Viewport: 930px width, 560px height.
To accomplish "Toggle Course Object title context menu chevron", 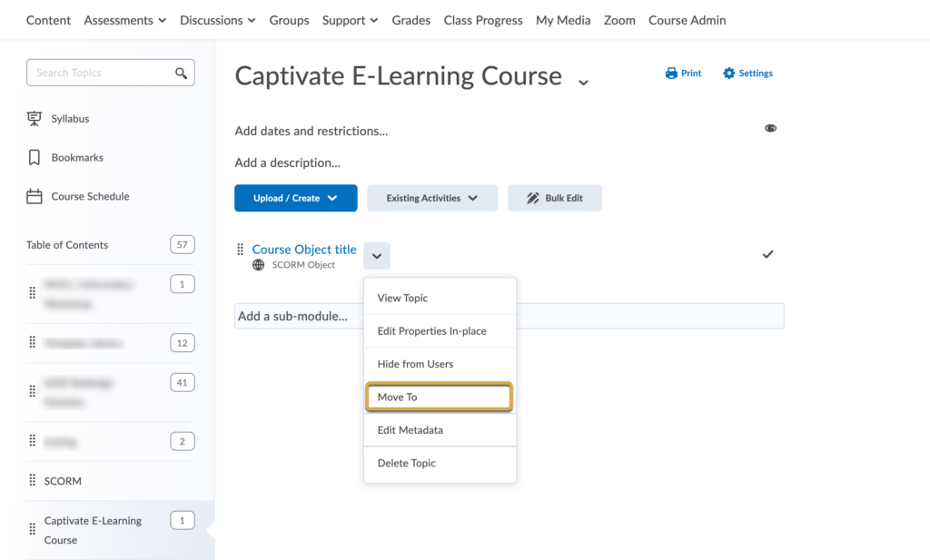I will (377, 256).
